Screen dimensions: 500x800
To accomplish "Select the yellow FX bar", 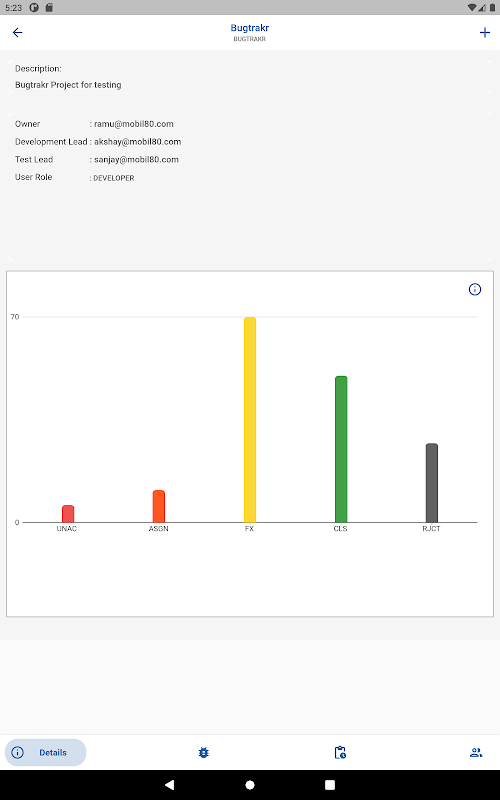I will [249, 419].
